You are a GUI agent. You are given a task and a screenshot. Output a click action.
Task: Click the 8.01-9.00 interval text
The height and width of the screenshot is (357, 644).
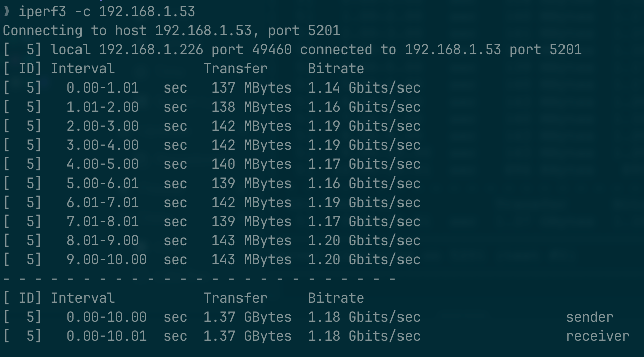pyautogui.click(x=103, y=240)
